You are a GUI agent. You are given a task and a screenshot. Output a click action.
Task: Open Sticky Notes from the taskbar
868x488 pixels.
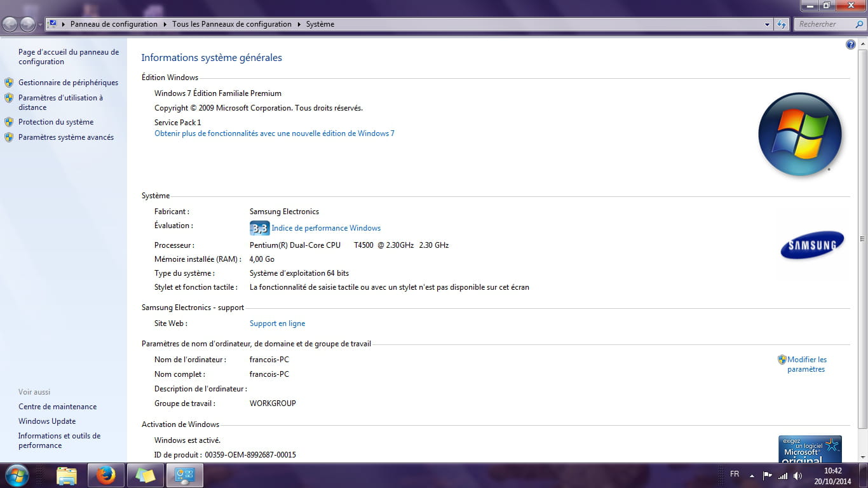[146, 475]
